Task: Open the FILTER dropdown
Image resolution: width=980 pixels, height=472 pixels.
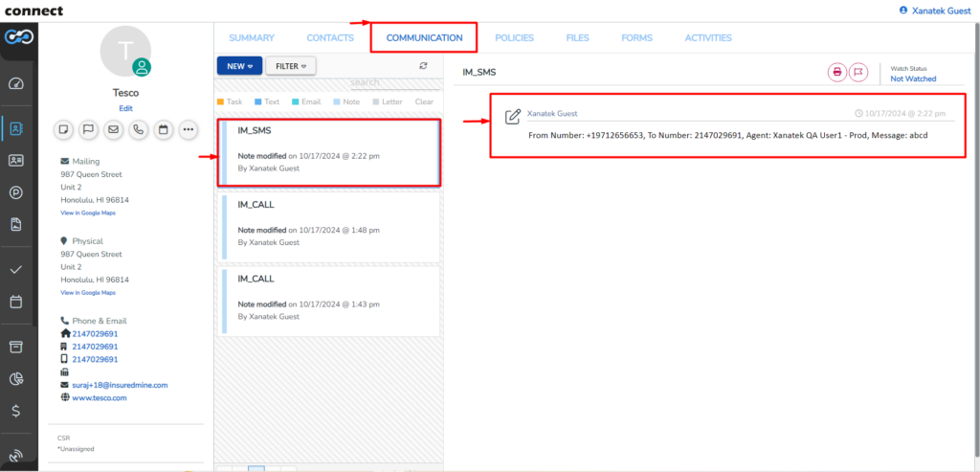Action: pos(291,66)
